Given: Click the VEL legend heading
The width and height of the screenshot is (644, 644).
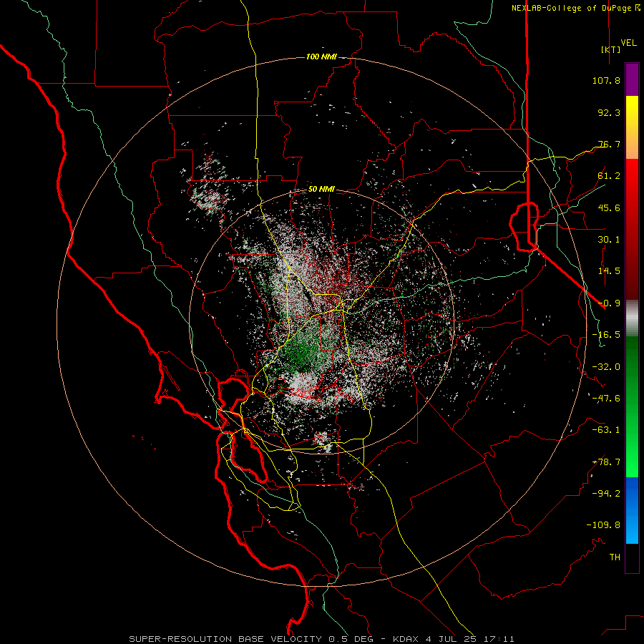Looking at the screenshot, I should point(629,43).
